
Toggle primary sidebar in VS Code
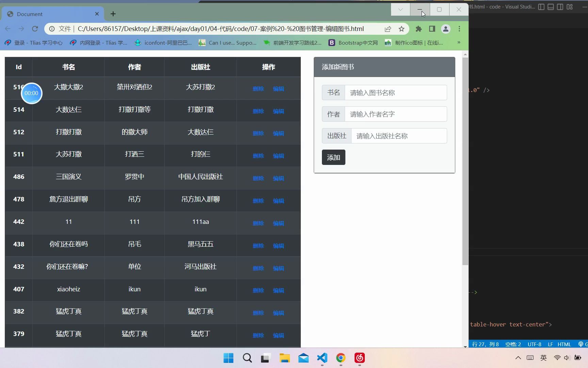tap(541, 7)
